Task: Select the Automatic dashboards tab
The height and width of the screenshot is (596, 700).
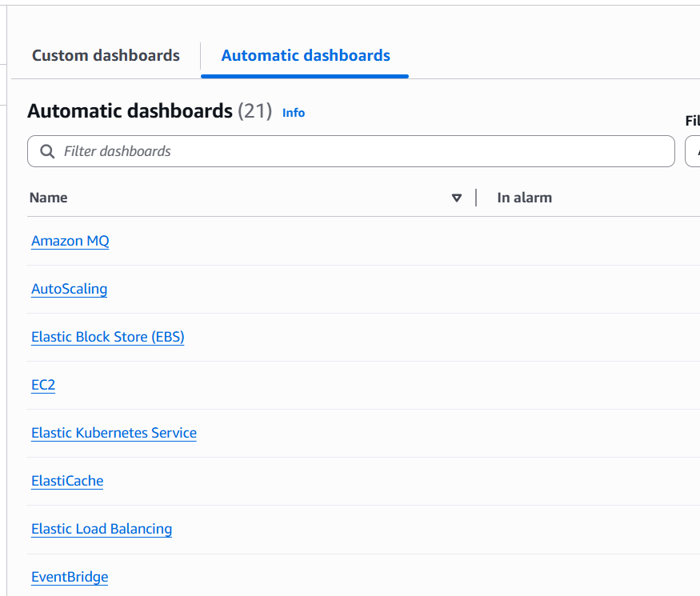Action: pyautogui.click(x=306, y=55)
